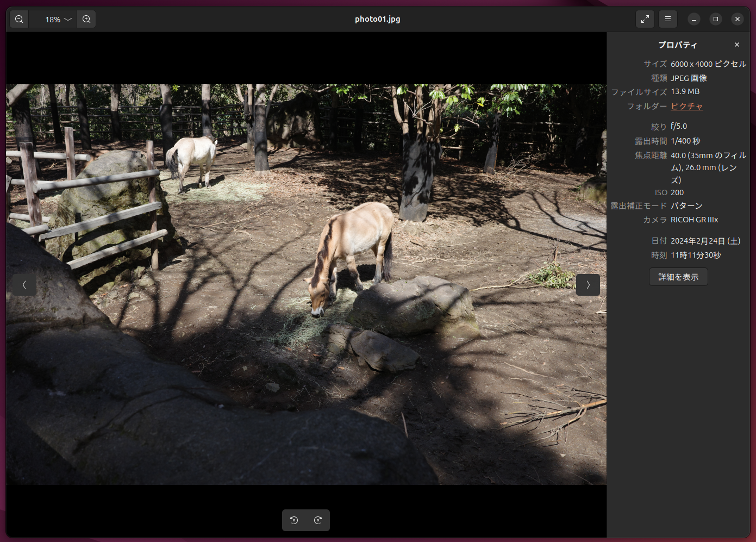Select the camera value RICOH GR IIIx
The image size is (756, 542).
[695, 220]
